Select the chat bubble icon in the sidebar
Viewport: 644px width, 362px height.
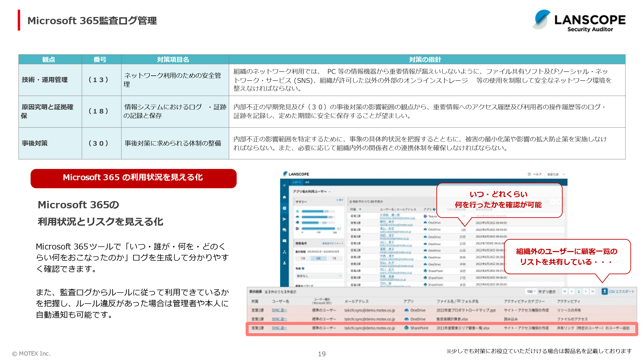pos(284,230)
